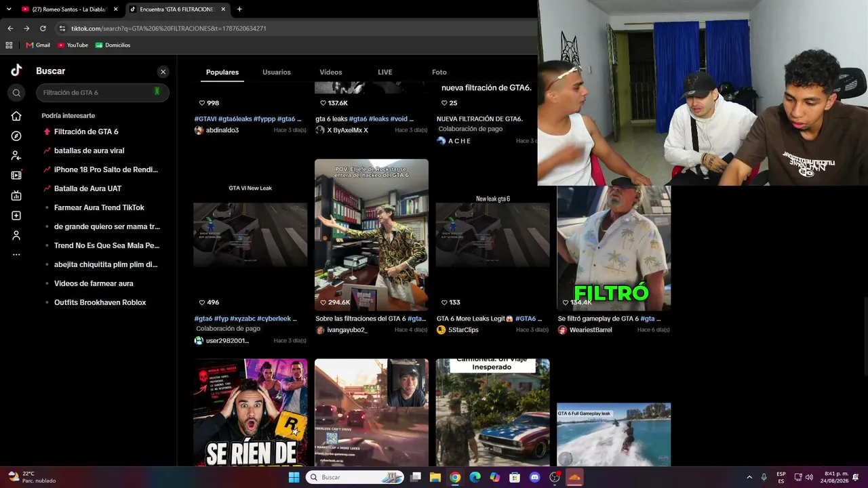Select suggestion 'Filtración de GTA 6'

coord(86,131)
